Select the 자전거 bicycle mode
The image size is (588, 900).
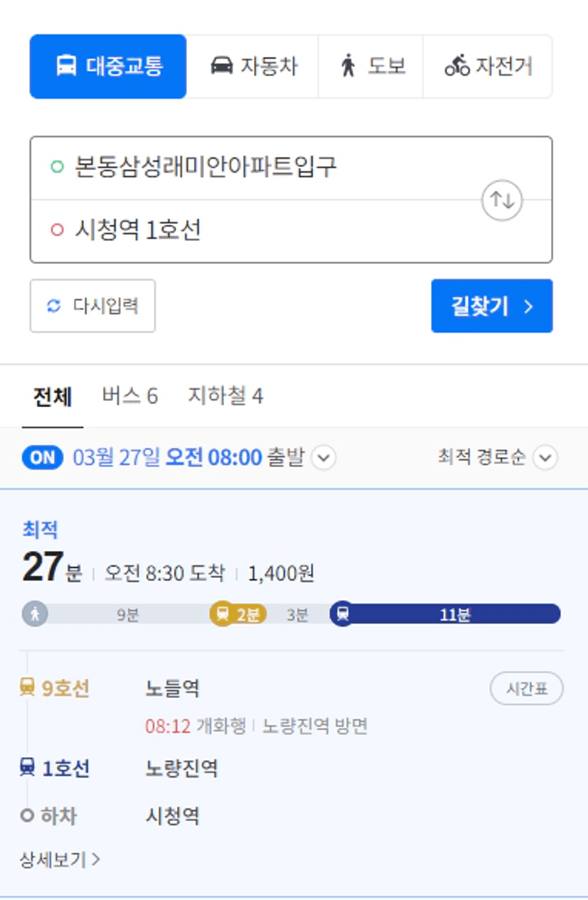[x=488, y=66]
